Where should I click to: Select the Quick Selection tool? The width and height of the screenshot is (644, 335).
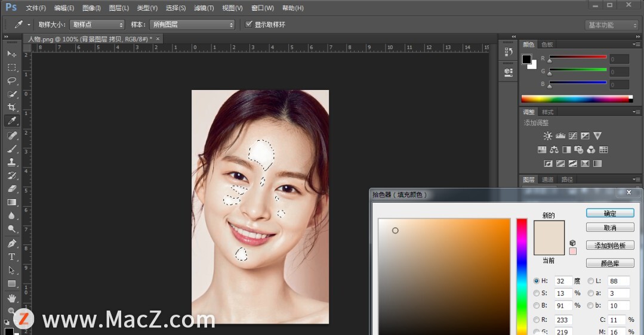(12, 94)
